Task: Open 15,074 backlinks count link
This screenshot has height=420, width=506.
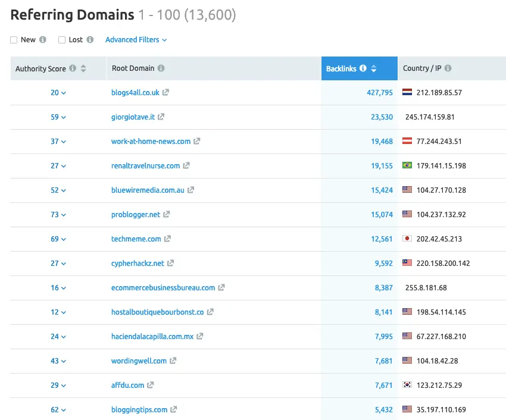Action: point(382,215)
